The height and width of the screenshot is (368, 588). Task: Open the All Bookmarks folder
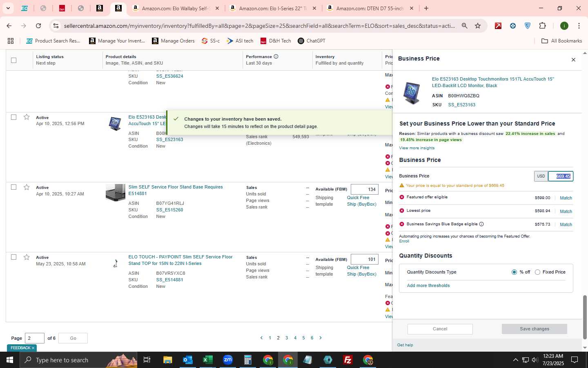[x=561, y=41]
